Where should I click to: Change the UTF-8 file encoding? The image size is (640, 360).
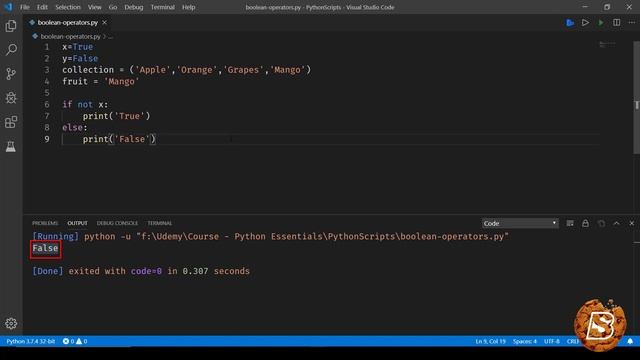(551, 341)
